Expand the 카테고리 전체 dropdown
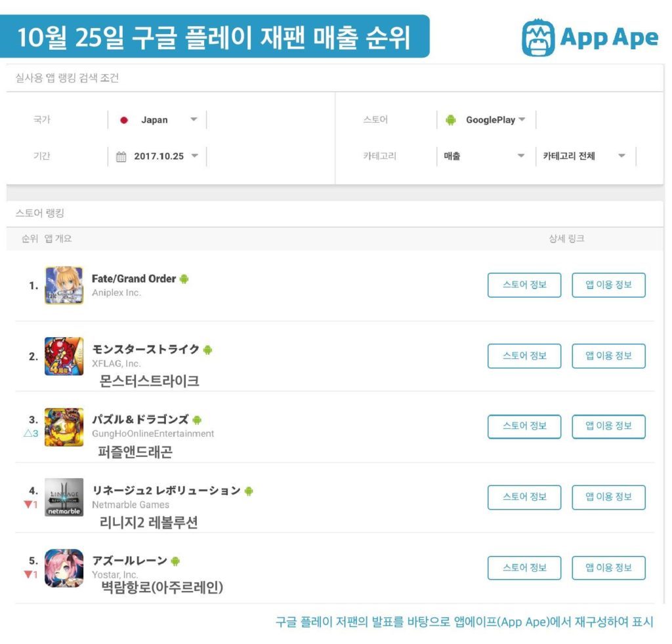The width and height of the screenshot is (672, 644). point(586,156)
